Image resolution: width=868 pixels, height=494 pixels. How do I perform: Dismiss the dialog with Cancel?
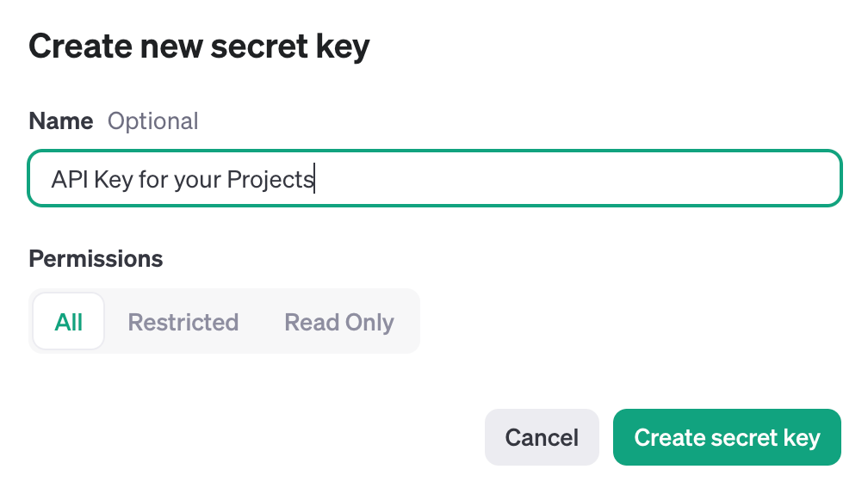pyautogui.click(x=542, y=437)
